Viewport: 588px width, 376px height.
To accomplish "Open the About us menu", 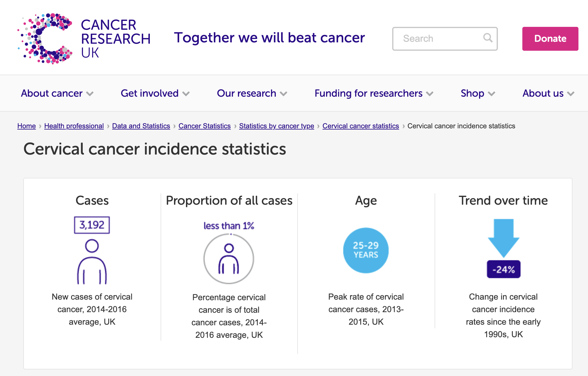I will click(x=543, y=93).
